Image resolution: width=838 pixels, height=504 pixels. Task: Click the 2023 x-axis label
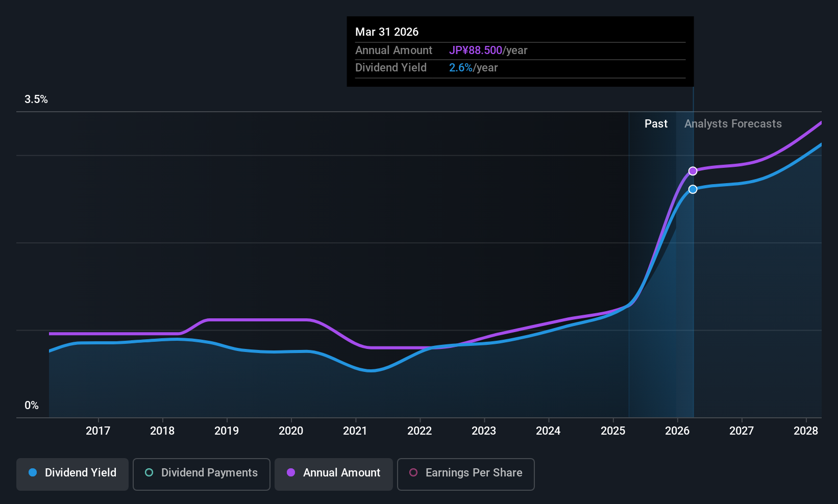coord(484,431)
